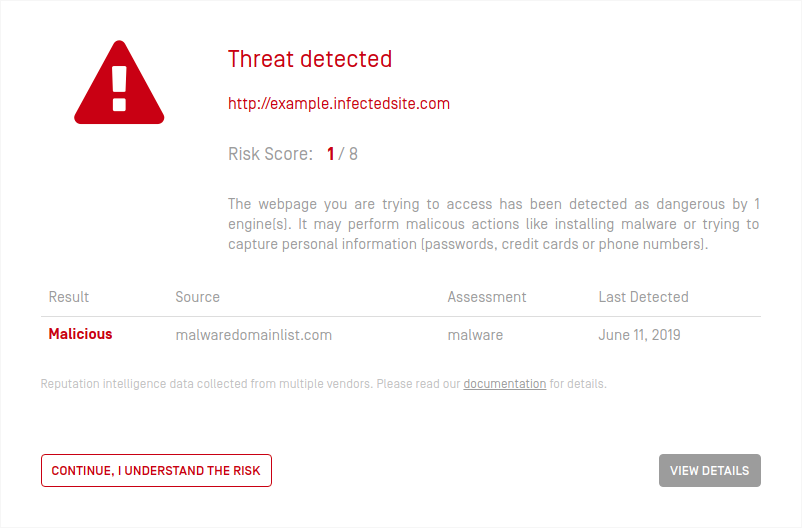802x528 pixels.
Task: Click the malwaredomainlist.com source entry
Action: [254, 335]
